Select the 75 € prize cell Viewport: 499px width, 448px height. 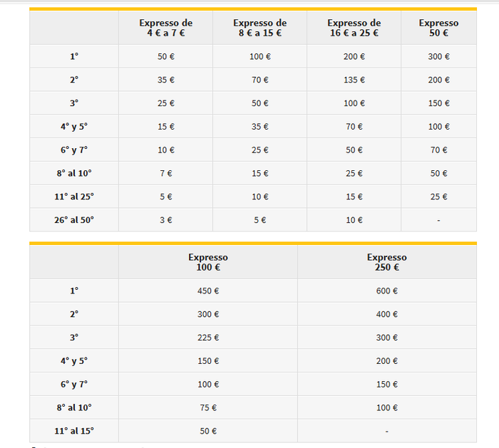pos(208,407)
